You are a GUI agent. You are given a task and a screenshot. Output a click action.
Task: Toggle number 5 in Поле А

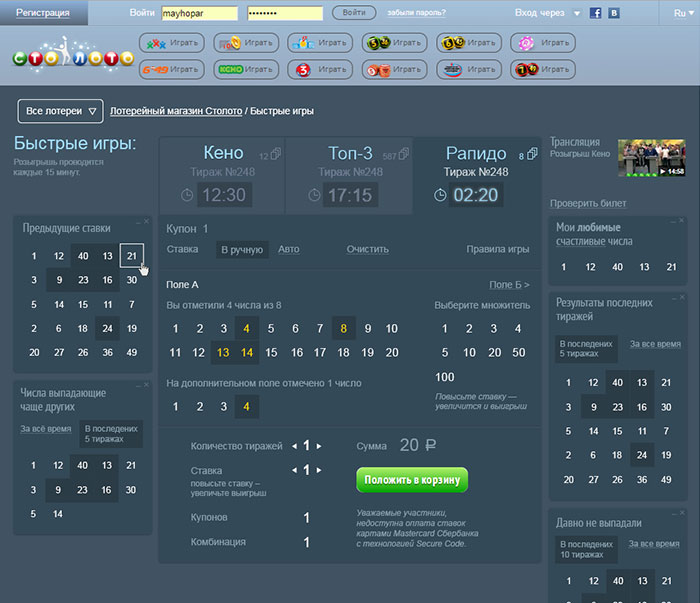271,328
